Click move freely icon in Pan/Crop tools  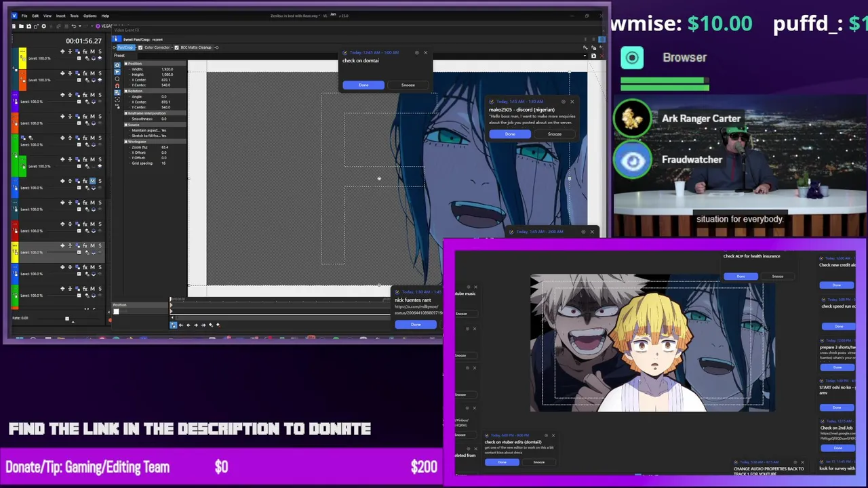coord(117,106)
